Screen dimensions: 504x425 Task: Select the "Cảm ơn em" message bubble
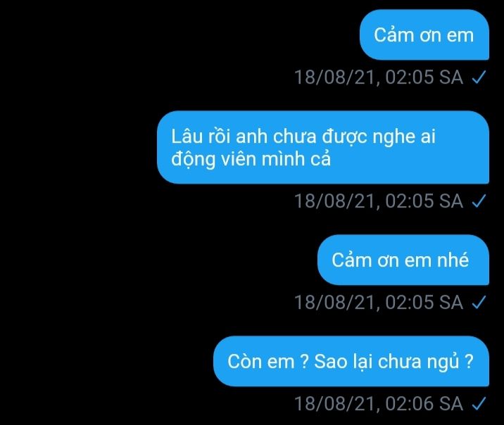pos(424,34)
